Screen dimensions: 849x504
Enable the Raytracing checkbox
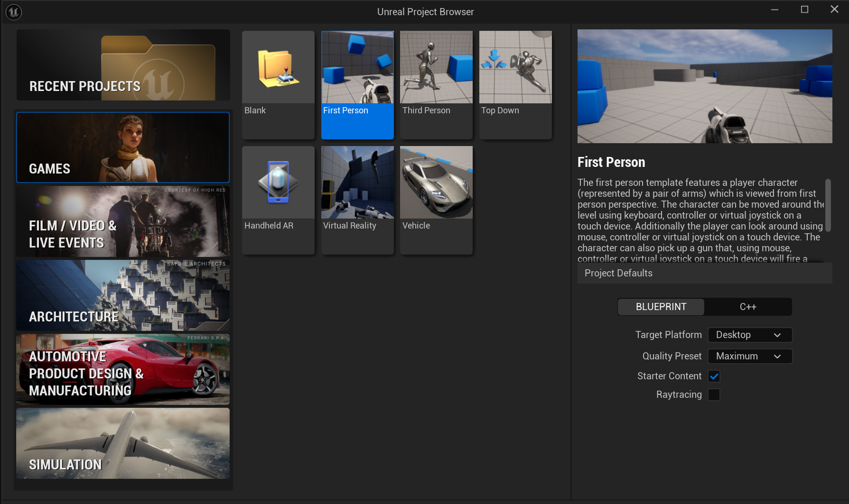714,394
